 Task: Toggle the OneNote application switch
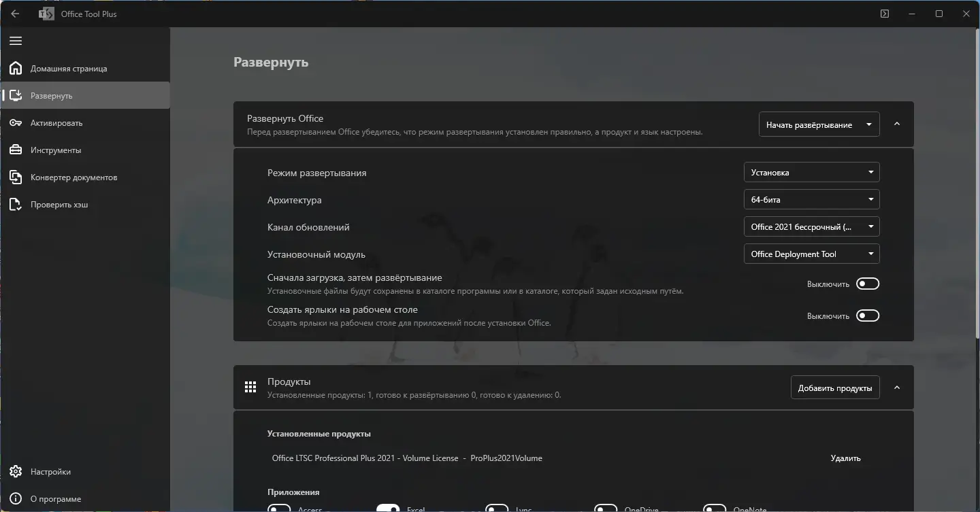[x=715, y=509]
